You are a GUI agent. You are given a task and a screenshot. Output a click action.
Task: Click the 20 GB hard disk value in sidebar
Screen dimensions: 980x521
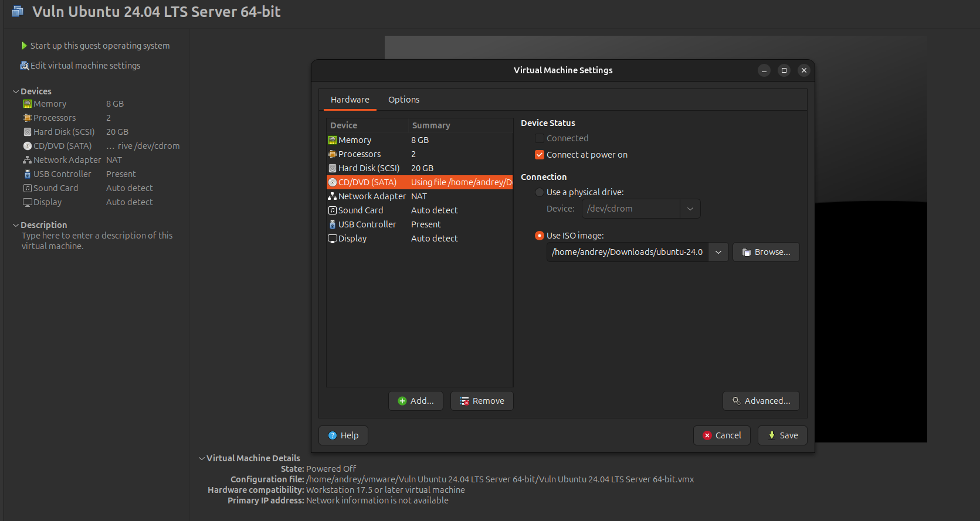(x=117, y=132)
